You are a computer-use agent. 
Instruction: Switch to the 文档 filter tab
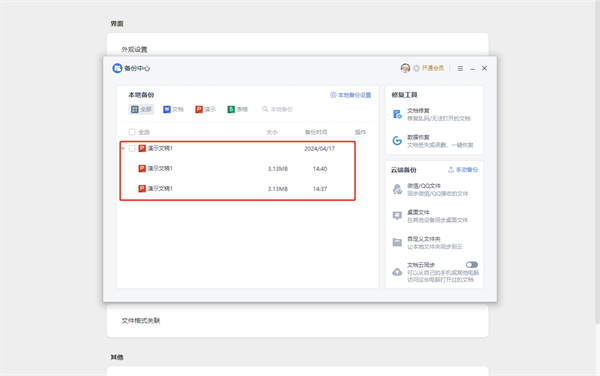(x=173, y=109)
